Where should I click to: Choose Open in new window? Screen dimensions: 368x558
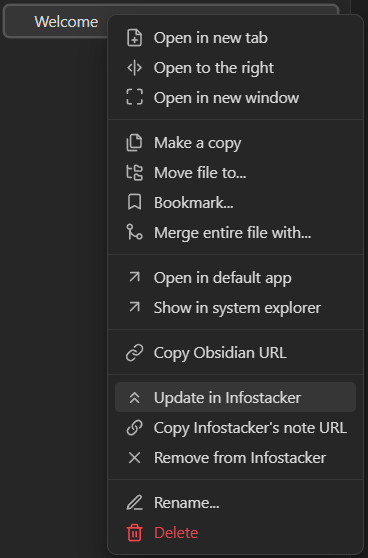[x=235, y=98]
